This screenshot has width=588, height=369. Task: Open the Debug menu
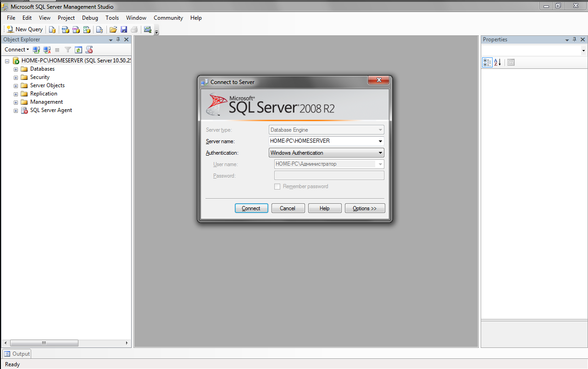[90, 18]
